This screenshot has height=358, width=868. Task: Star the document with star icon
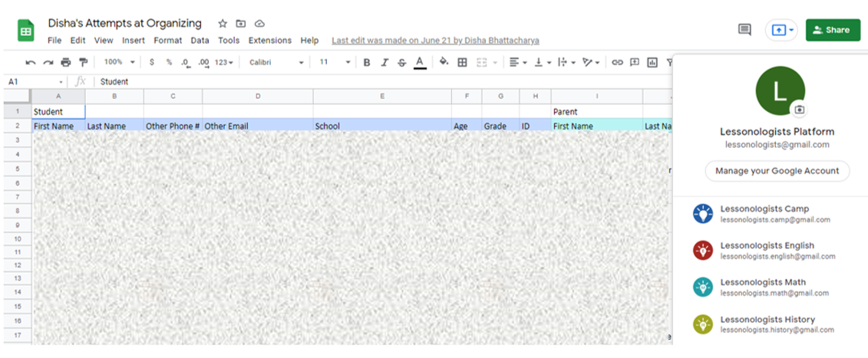223,23
